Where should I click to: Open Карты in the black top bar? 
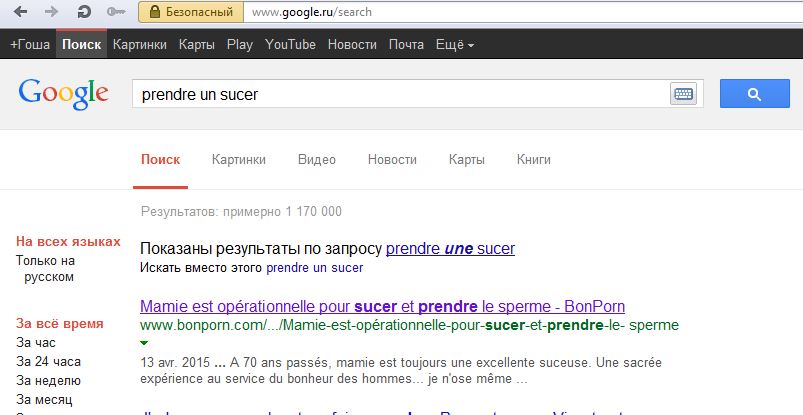pos(197,45)
